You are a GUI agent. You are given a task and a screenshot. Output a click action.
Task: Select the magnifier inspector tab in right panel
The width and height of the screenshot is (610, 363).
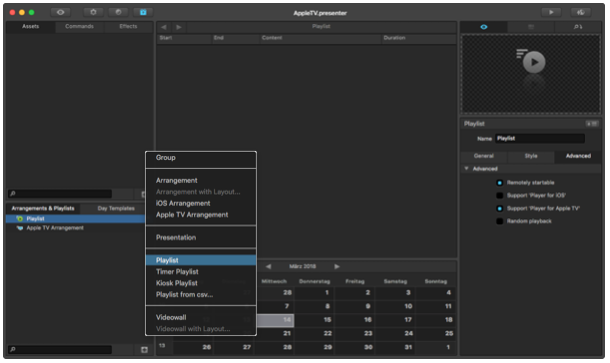pyautogui.click(x=578, y=27)
